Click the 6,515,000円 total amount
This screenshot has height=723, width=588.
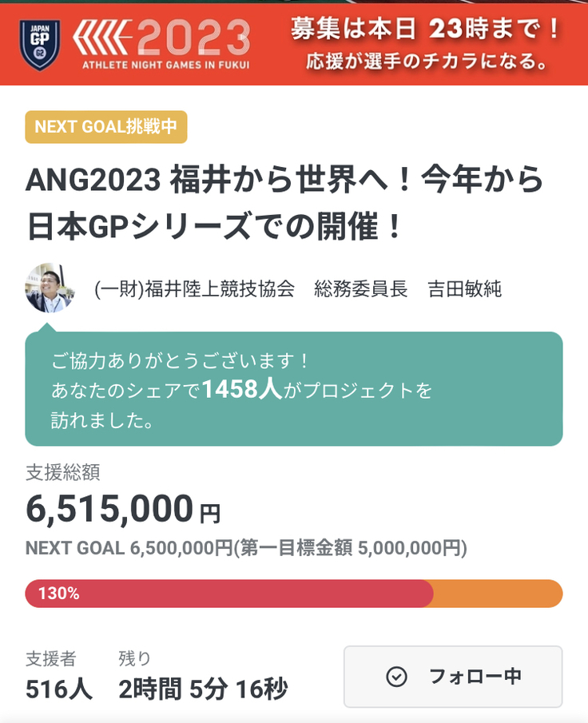tap(123, 509)
